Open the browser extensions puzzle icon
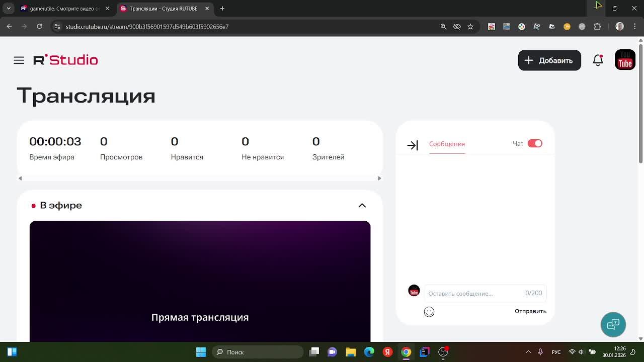Image resolution: width=644 pixels, height=362 pixels. click(x=597, y=27)
